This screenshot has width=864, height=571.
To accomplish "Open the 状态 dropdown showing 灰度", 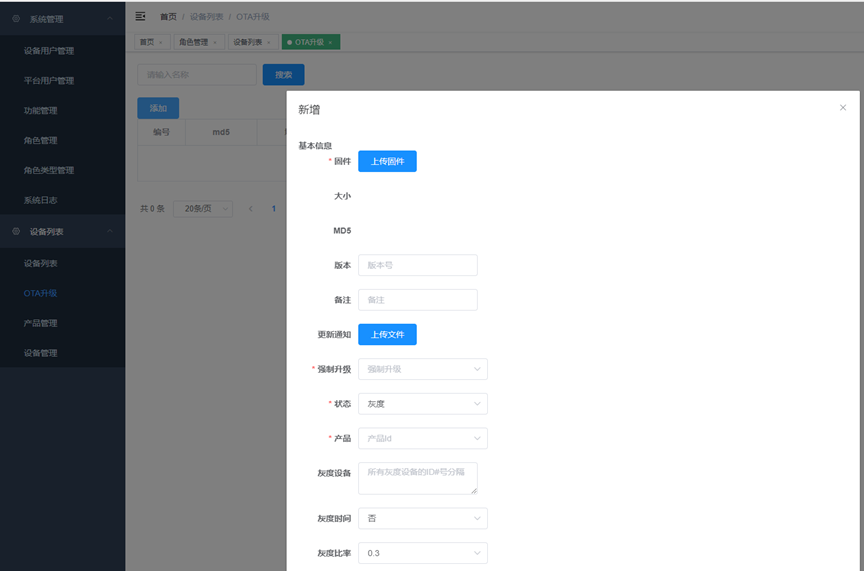I will (423, 404).
